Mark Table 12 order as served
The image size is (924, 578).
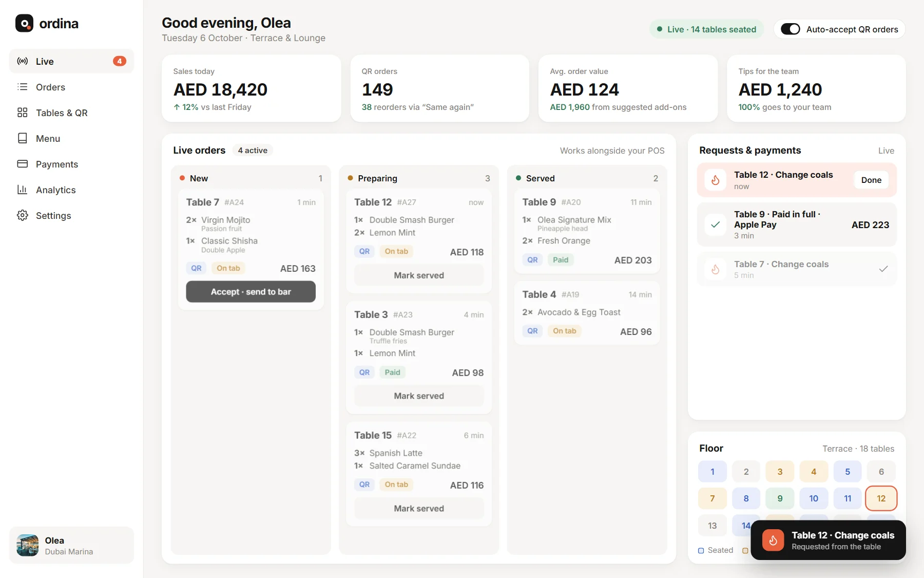pos(419,275)
